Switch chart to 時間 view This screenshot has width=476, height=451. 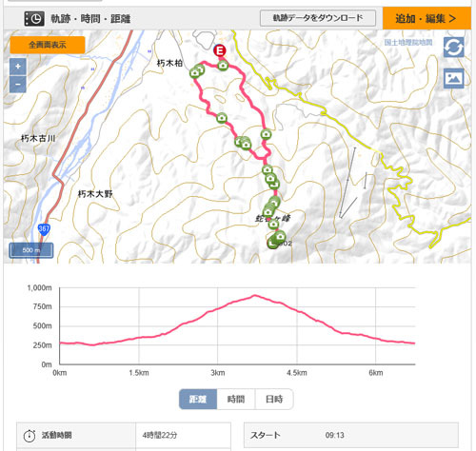(236, 399)
